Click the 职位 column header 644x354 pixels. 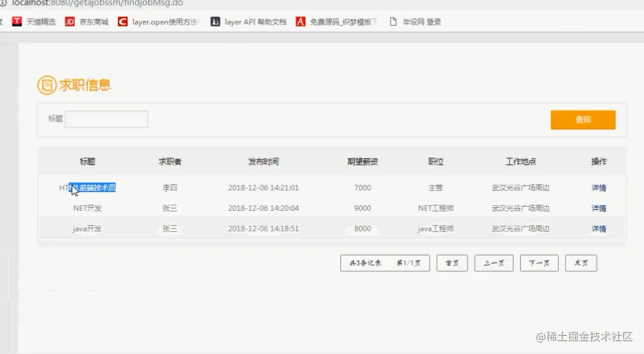[436, 162]
